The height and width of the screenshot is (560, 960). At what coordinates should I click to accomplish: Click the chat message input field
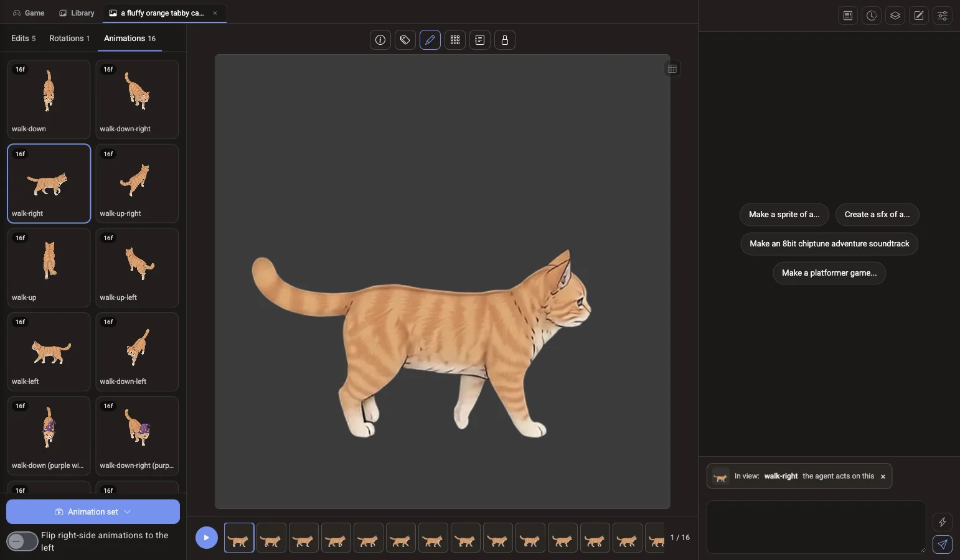pos(816,527)
